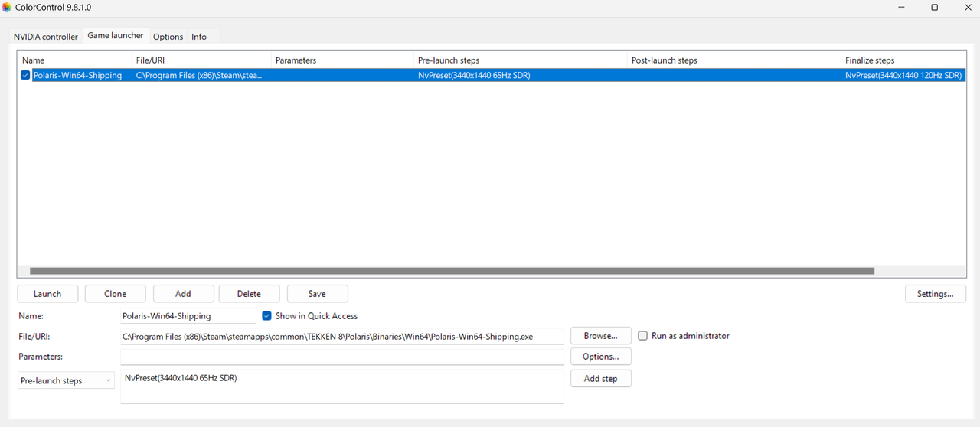Click the horizontal scrollbar of the game list
This screenshot has height=427, width=980.
pos(452,271)
